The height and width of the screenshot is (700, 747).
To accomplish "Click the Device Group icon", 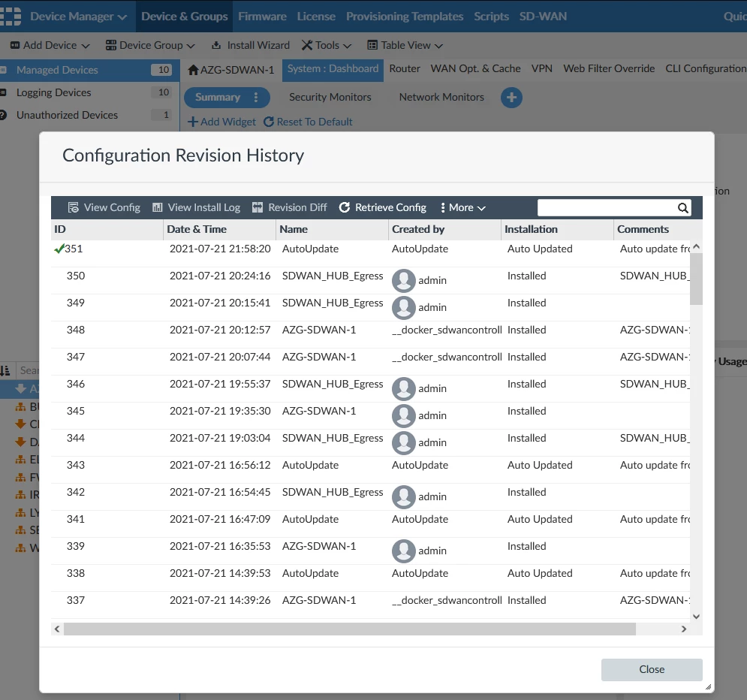I will coord(111,45).
